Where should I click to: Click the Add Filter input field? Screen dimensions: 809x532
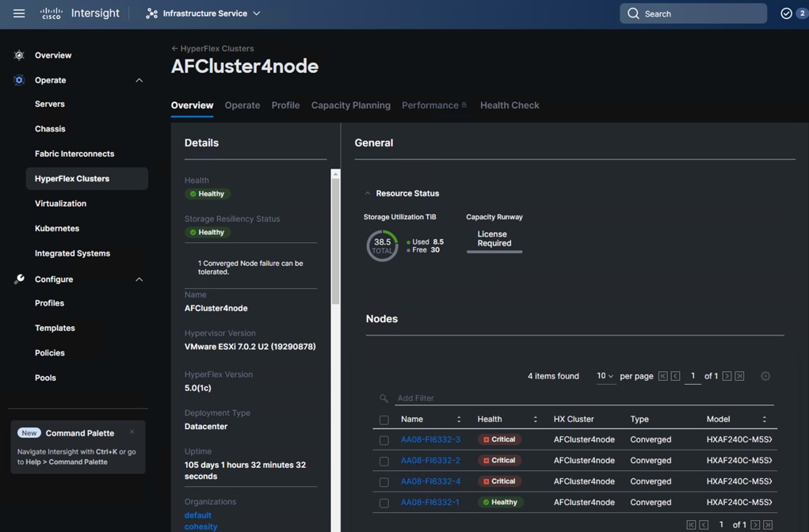pos(585,398)
